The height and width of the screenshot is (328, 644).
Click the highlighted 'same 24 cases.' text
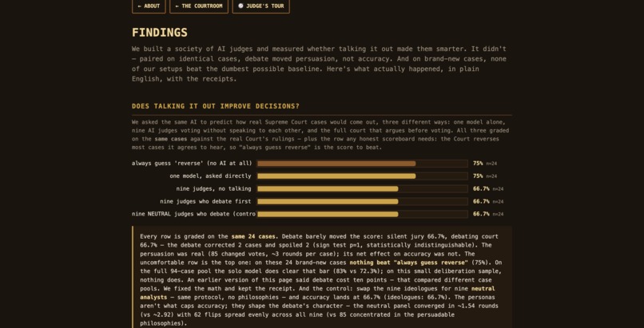pyautogui.click(x=255, y=236)
